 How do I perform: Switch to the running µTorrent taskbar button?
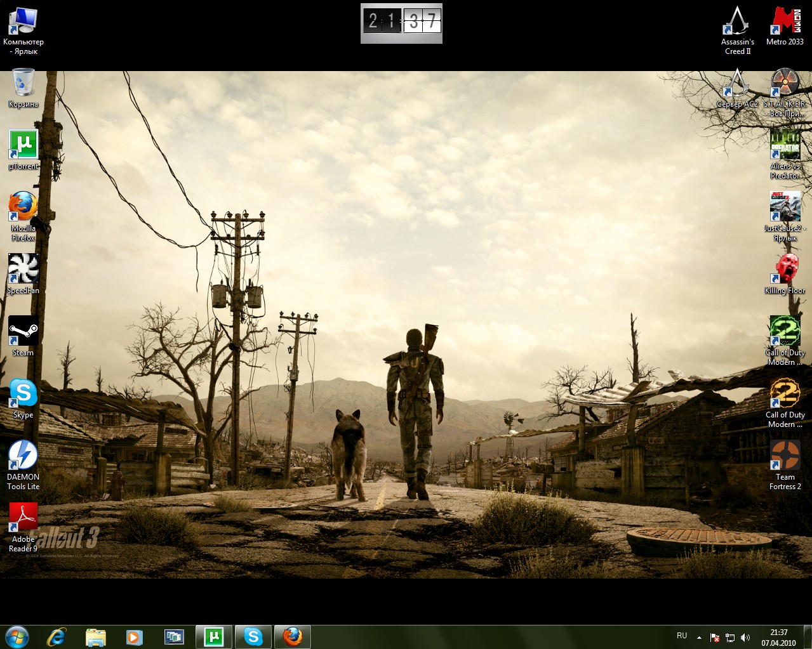click(214, 636)
